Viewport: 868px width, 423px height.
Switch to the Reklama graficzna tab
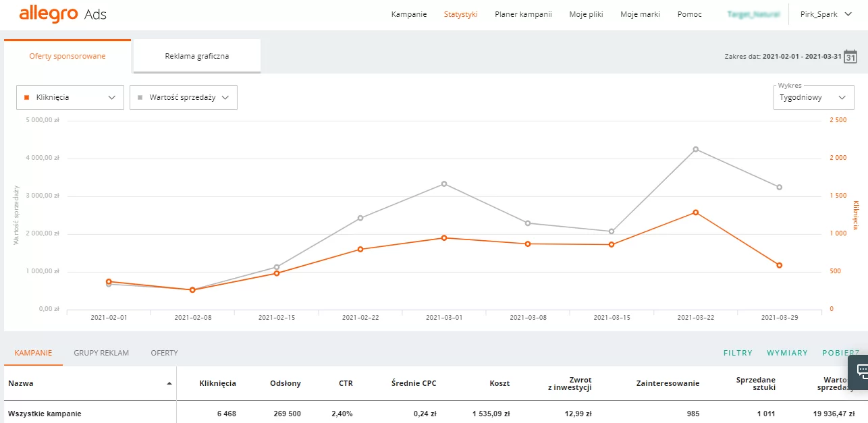196,56
